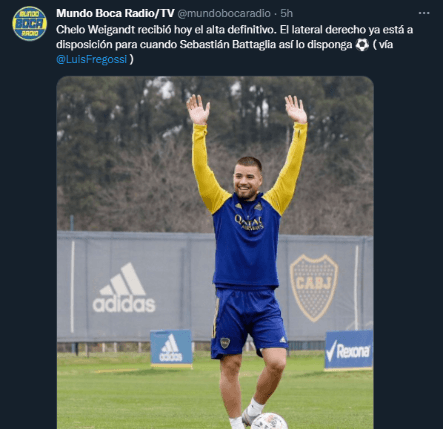Click the large adidas logo on the grey fence
The image size is (443, 429).
point(124,288)
